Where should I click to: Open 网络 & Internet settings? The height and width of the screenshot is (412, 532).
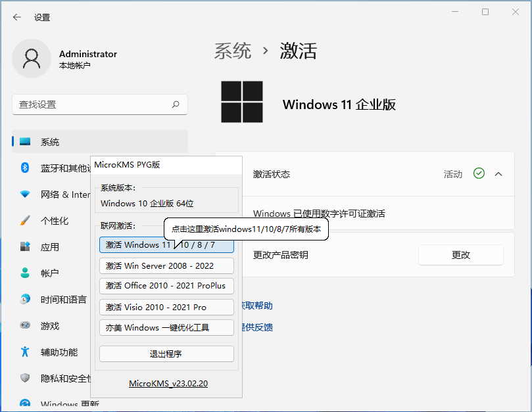click(x=66, y=195)
